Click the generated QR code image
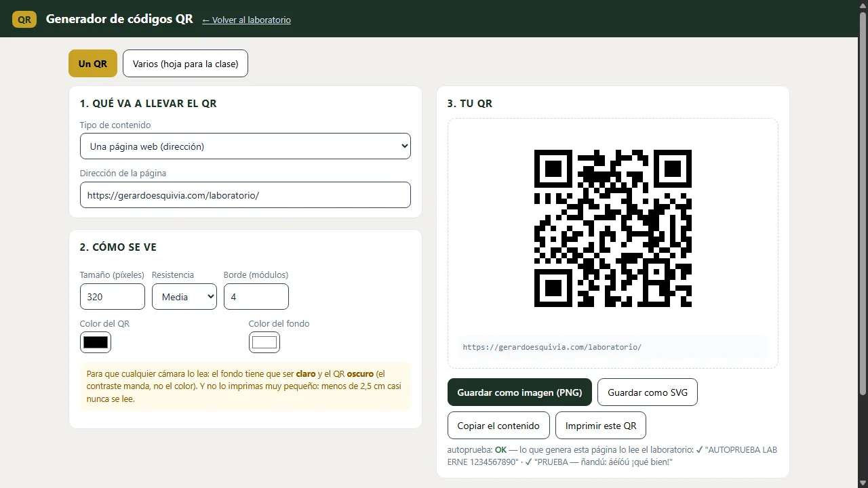Viewport: 868px width, 488px height. coord(613,228)
